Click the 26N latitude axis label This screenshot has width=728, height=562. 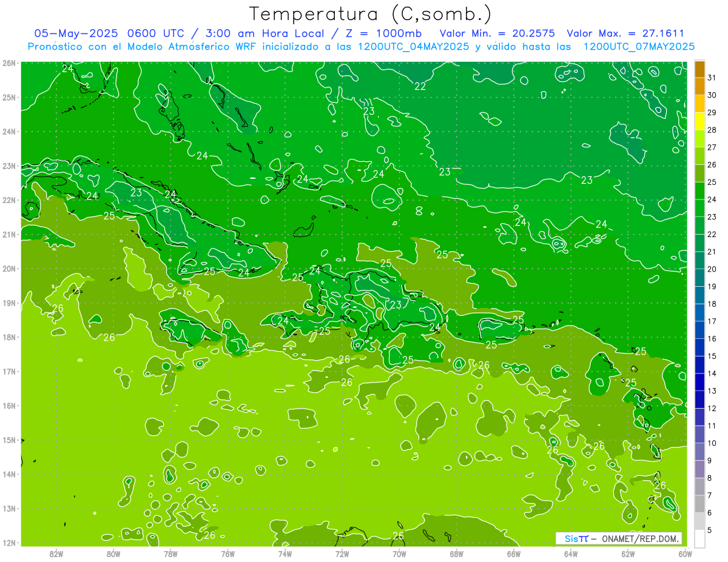[8, 63]
